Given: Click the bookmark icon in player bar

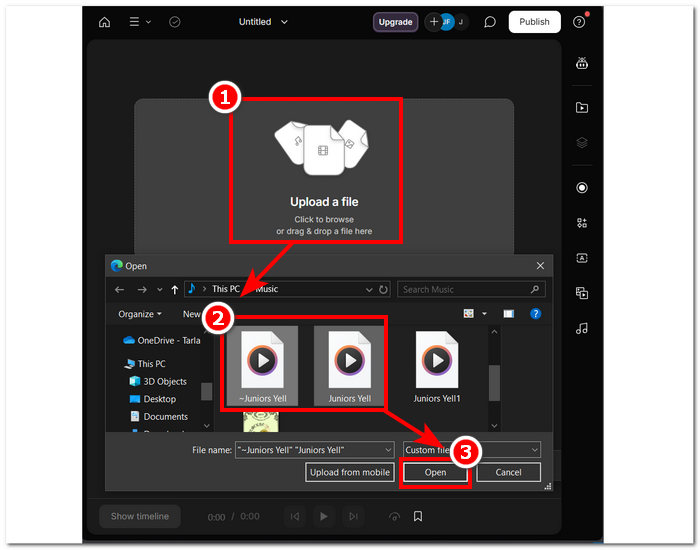Looking at the screenshot, I should (x=418, y=517).
